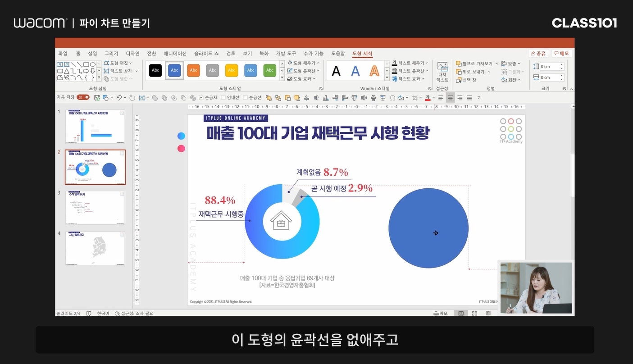Viewport: 633px width, 364px height.
Task: Click justify text icon in quick toolbar
Action: tap(469, 97)
